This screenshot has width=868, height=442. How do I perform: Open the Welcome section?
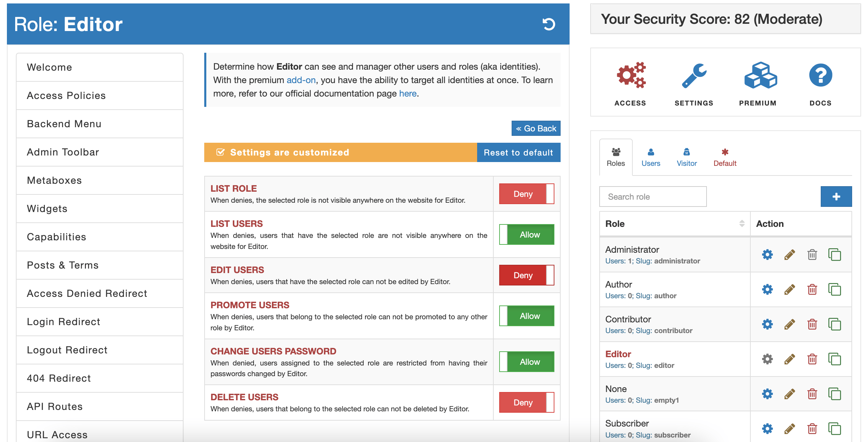[99, 67]
